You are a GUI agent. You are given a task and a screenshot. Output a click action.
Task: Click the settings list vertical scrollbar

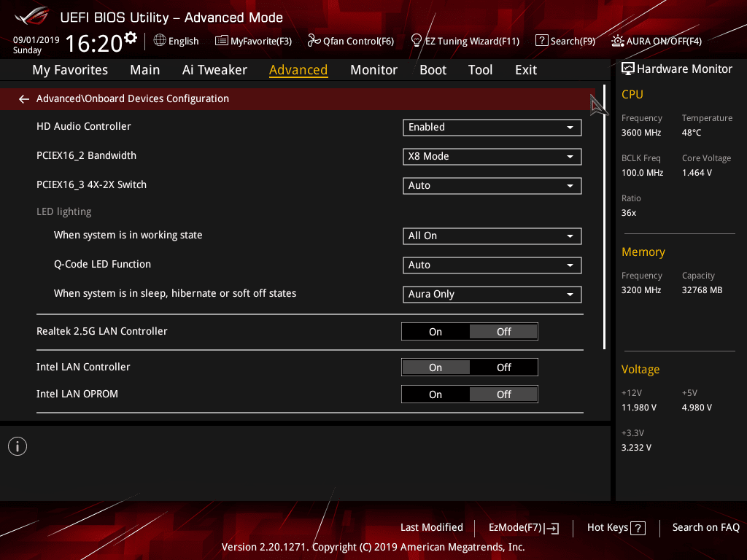pos(604,217)
